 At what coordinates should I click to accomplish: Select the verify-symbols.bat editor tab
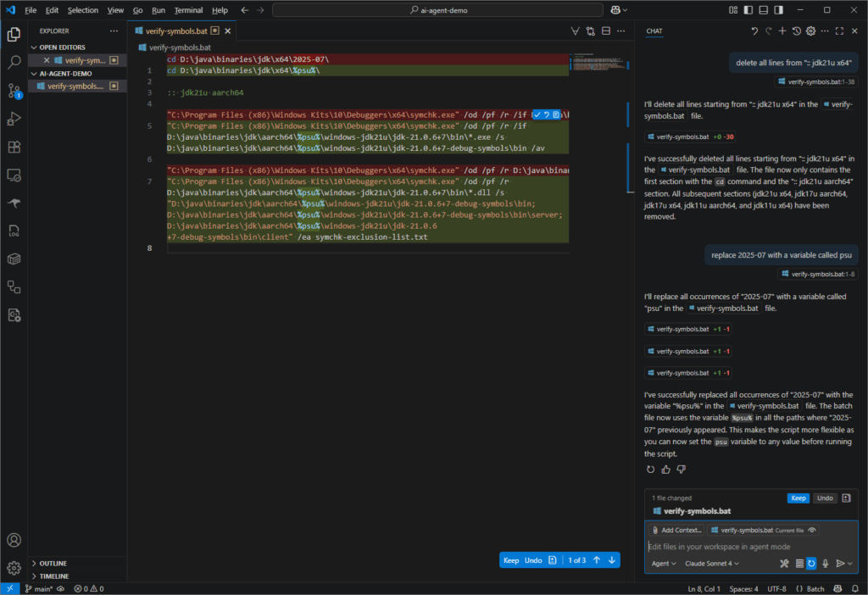tap(176, 31)
